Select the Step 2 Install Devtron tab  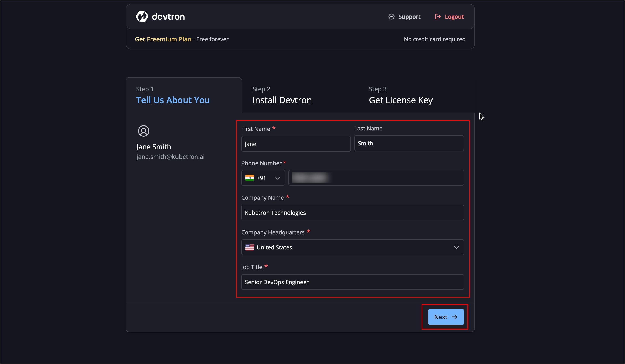coord(282,95)
